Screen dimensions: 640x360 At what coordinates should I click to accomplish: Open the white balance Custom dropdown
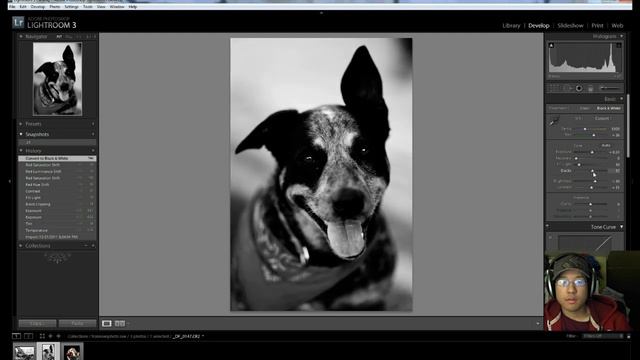click(x=603, y=118)
